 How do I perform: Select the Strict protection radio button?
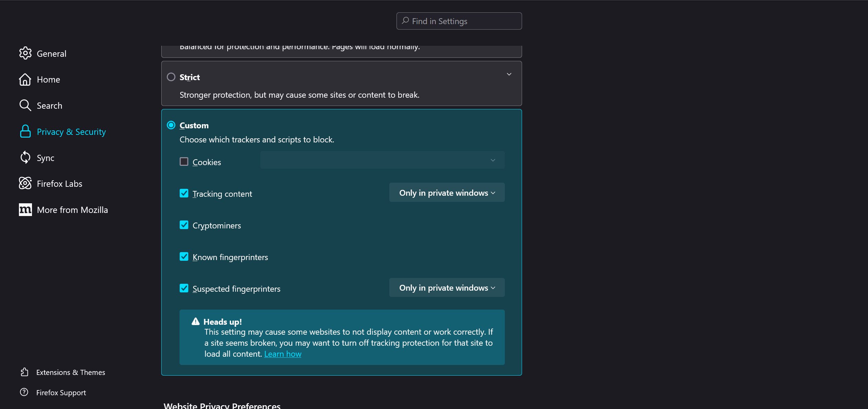click(171, 77)
